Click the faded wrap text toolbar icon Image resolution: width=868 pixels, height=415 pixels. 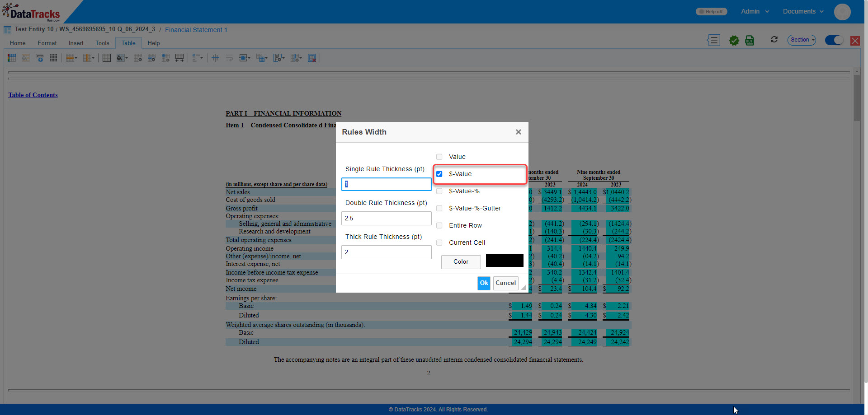click(230, 58)
